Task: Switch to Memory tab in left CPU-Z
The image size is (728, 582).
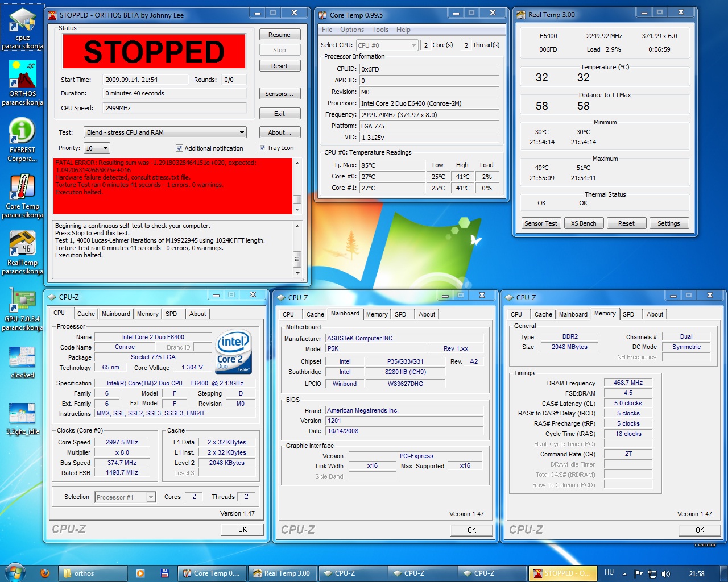Action: (148, 314)
